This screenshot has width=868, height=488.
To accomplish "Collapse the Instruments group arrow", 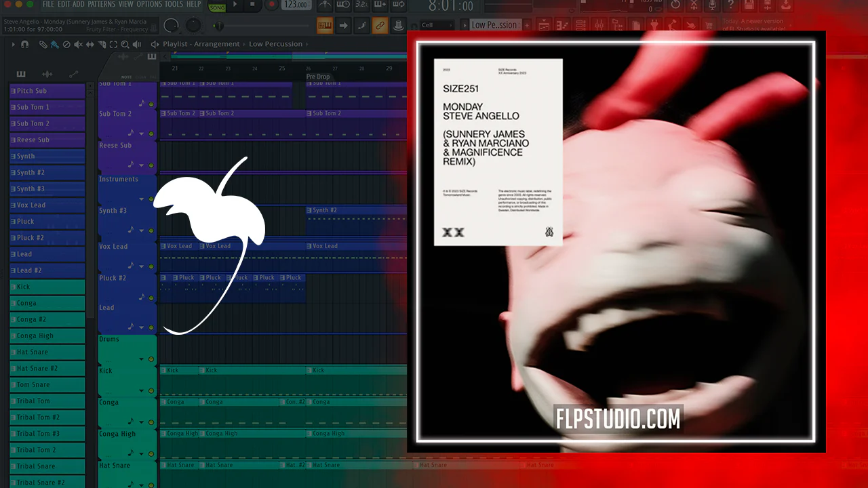I will point(142,199).
